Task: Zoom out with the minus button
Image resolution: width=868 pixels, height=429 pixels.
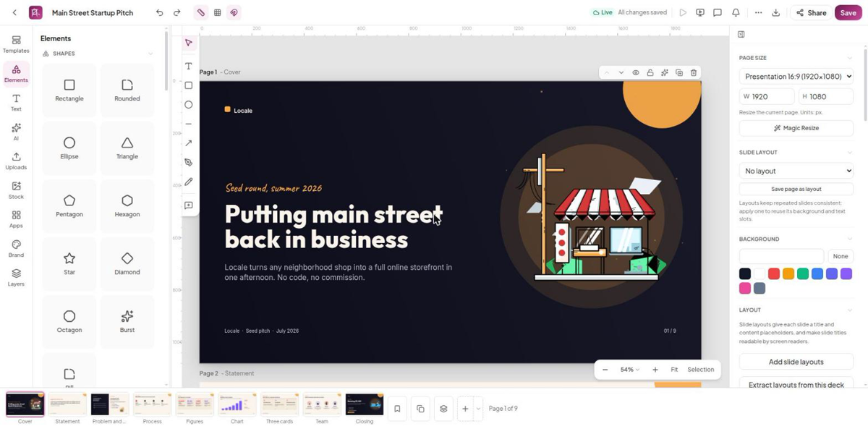Action: [x=605, y=370]
